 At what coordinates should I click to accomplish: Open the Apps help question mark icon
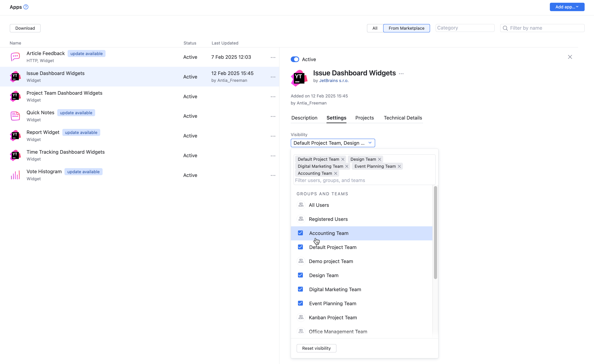click(x=26, y=7)
